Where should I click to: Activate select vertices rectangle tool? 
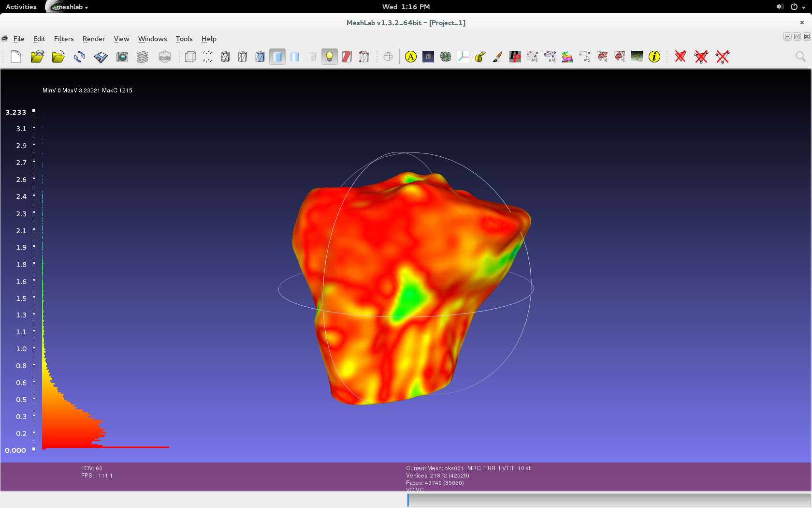[585, 57]
